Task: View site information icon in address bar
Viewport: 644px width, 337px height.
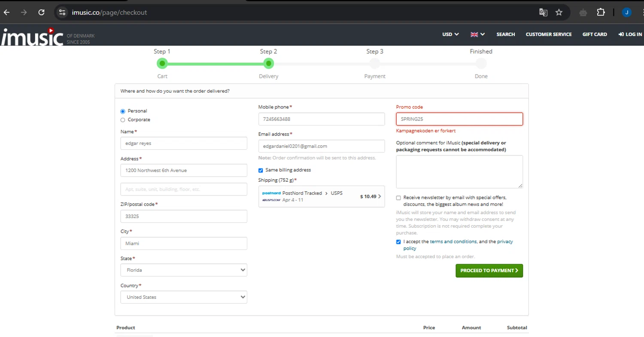Action: pos(63,12)
